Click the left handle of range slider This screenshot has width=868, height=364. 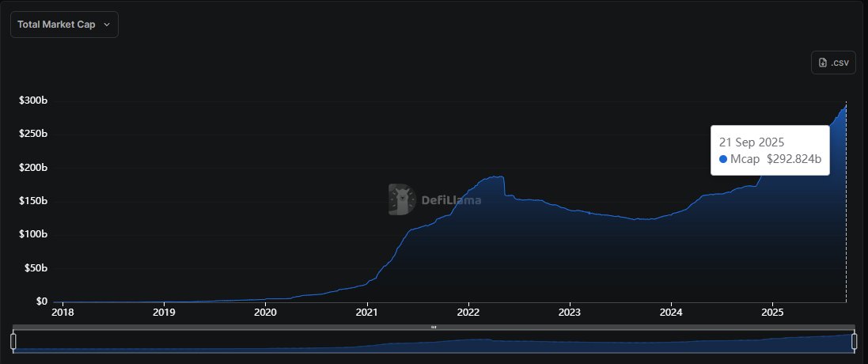pyautogui.click(x=13, y=341)
